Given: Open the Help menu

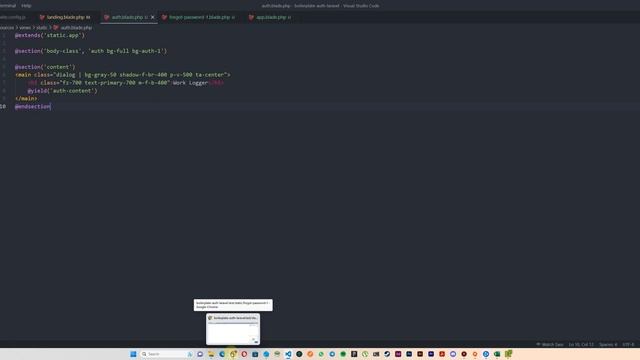Looking at the screenshot, I should [x=26, y=6].
